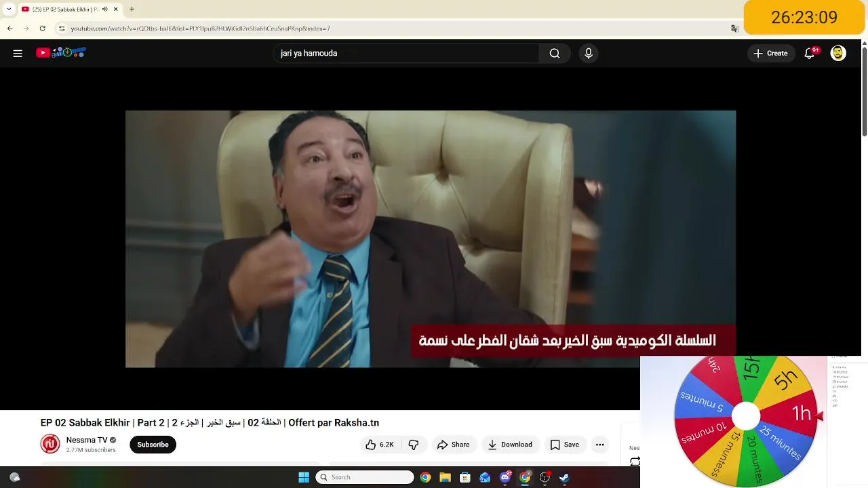Click the address bar URL
The image size is (868, 488).
(x=200, y=28)
